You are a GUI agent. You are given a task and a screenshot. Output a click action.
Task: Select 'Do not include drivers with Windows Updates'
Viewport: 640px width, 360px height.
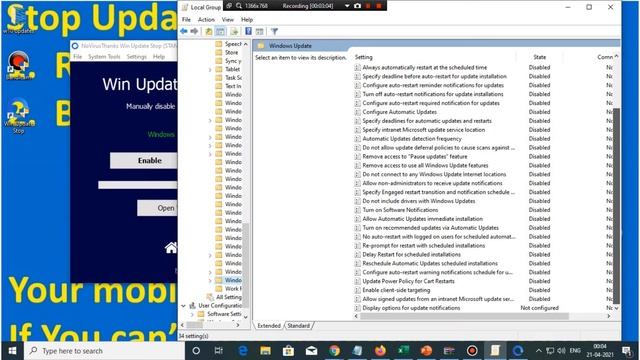419,201
